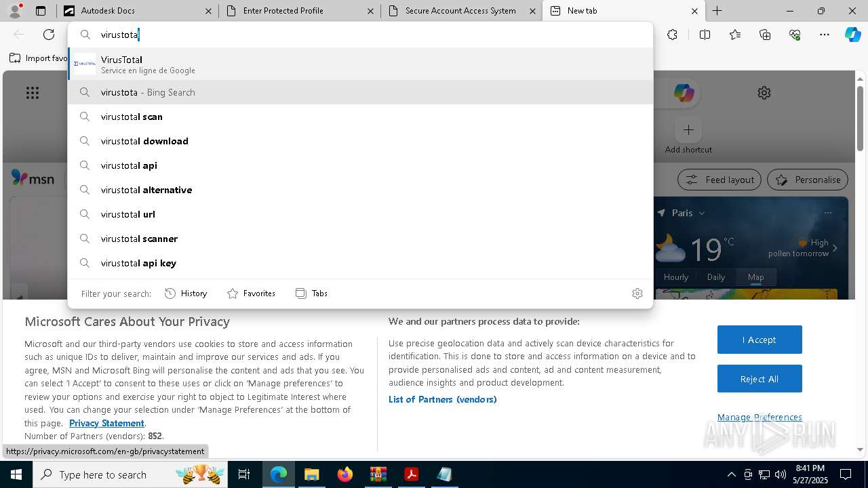Image resolution: width=868 pixels, height=488 pixels.
Task: Filter search by History
Action: click(x=186, y=293)
